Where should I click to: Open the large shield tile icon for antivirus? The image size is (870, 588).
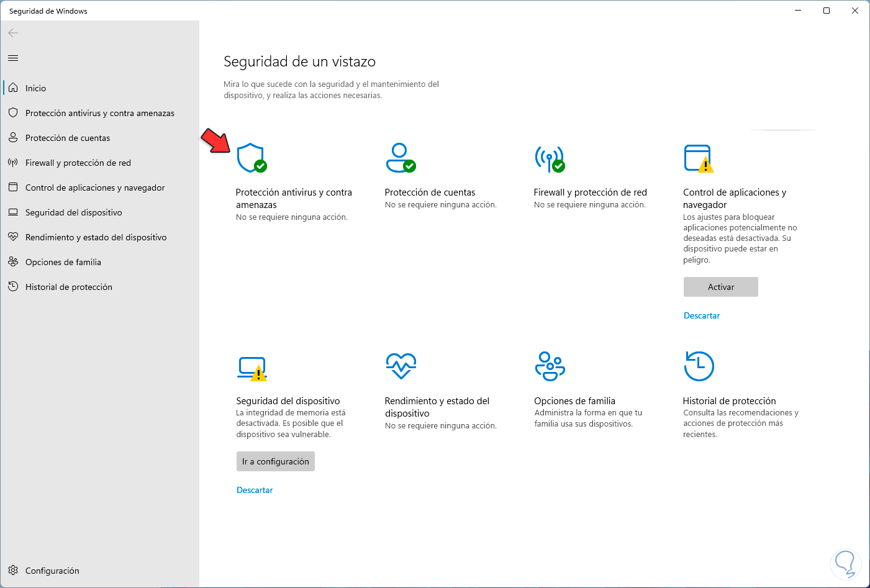[251, 158]
